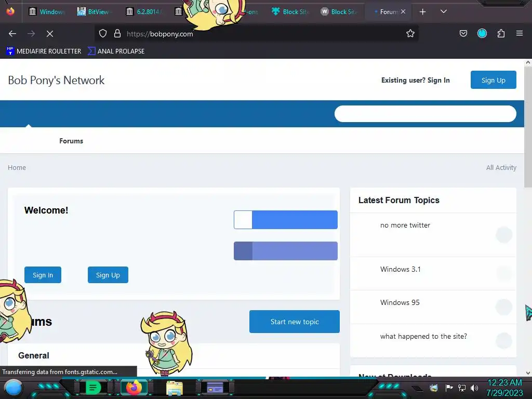The height and width of the screenshot is (399, 532).
Task: Open the All Activity link
Action: pos(501,168)
